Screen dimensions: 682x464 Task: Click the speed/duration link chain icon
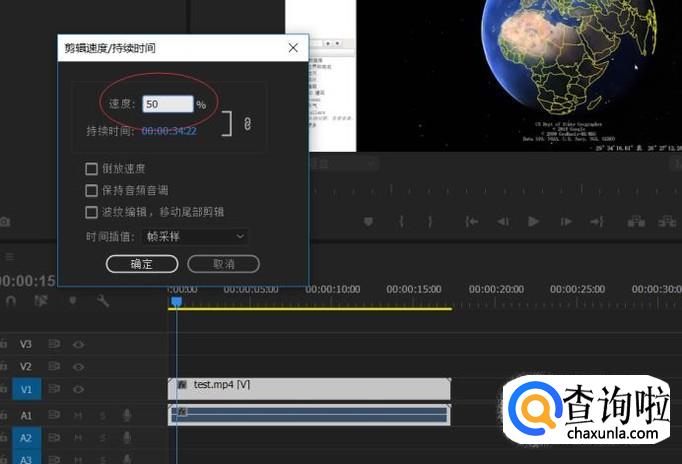248,123
